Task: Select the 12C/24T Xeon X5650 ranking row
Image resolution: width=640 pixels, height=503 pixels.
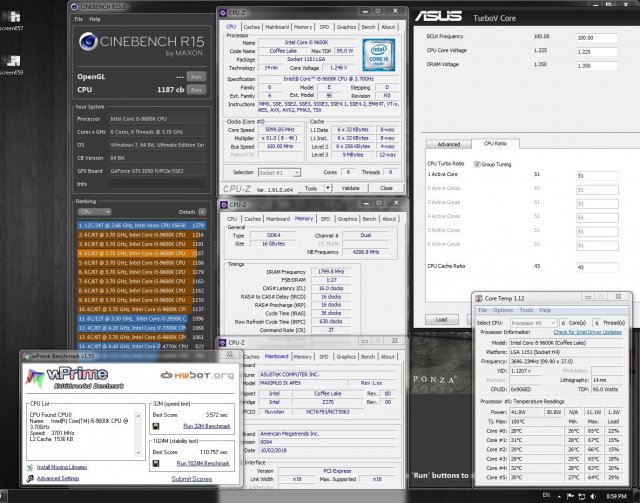Action: coord(141,225)
